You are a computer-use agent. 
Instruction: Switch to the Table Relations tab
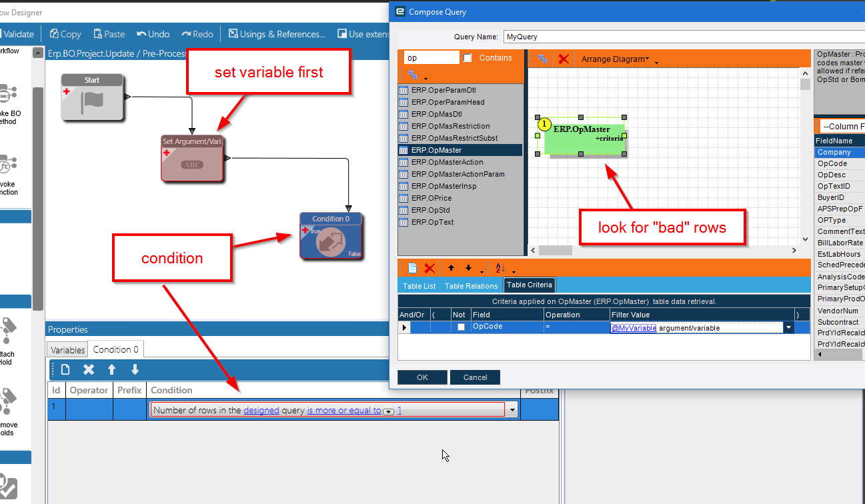click(x=471, y=286)
